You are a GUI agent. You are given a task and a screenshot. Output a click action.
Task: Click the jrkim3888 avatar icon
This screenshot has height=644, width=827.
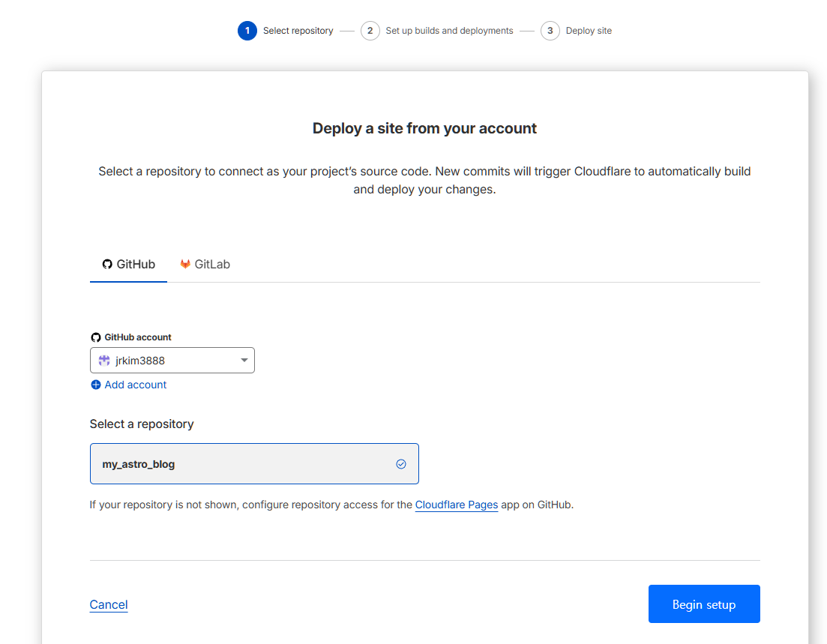pos(104,361)
